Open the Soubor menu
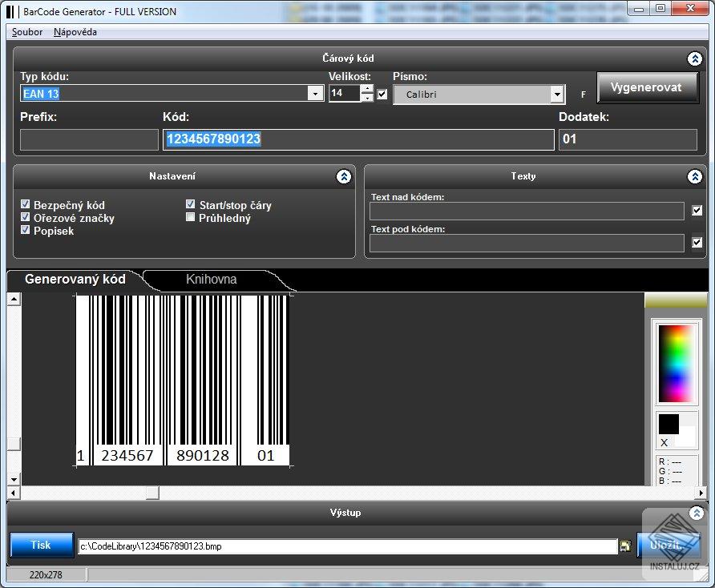Image resolution: width=715 pixels, height=588 pixels. (26, 32)
